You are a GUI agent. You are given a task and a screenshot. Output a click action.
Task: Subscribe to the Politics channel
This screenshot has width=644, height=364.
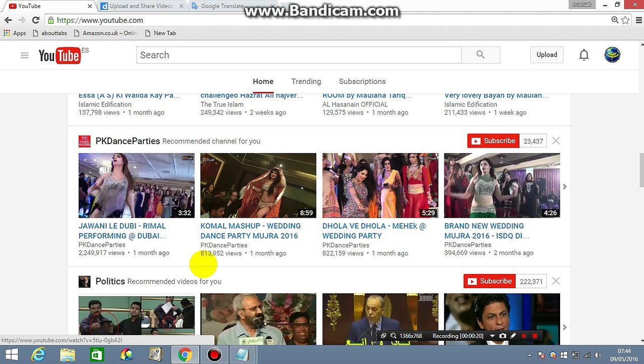[x=489, y=281]
